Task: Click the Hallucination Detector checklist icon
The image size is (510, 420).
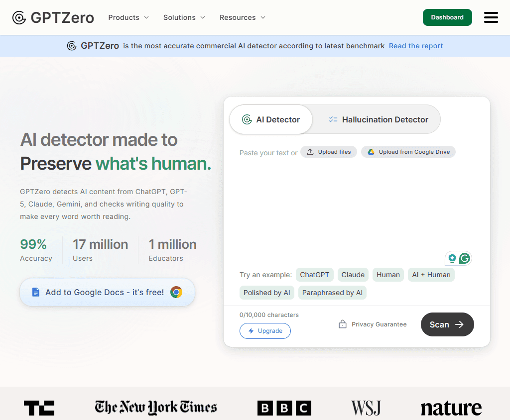Action: click(x=333, y=119)
